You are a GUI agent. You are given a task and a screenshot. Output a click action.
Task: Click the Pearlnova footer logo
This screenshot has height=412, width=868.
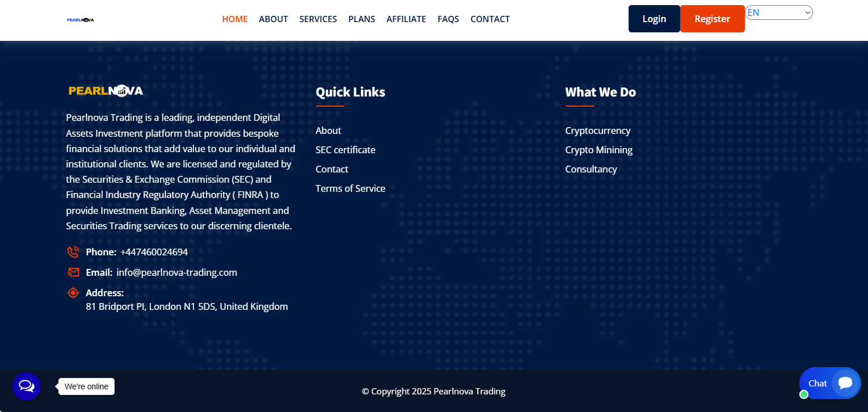(x=106, y=91)
